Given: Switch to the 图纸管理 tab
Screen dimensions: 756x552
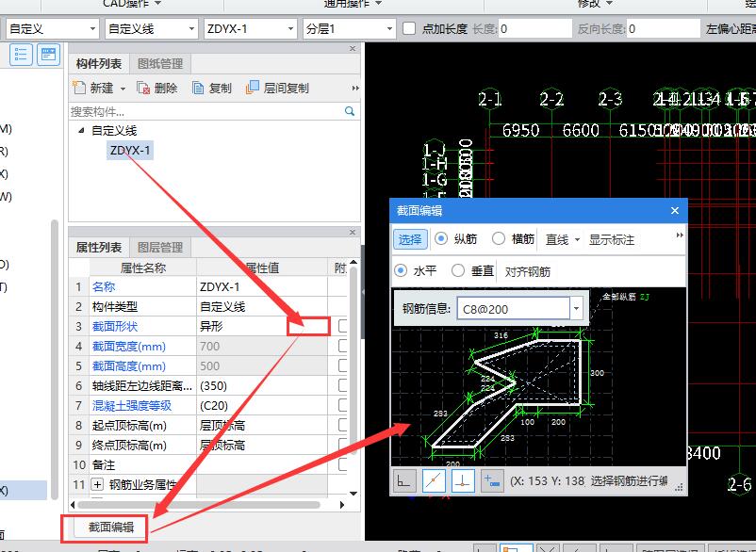Looking at the screenshot, I should [160, 63].
